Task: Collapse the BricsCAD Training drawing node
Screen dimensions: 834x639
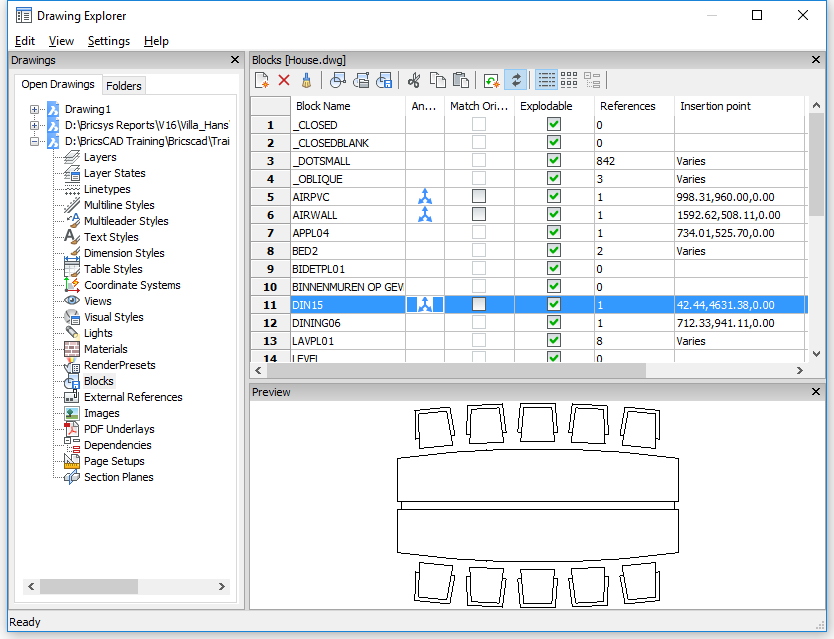Action: (35, 141)
